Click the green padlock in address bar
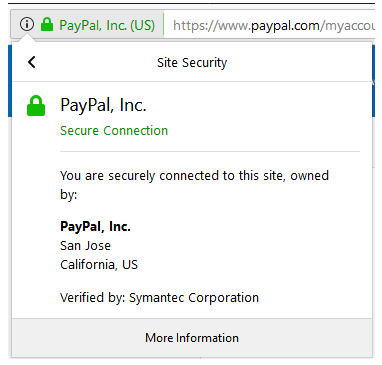The width and height of the screenshot is (382, 365). pos(47,24)
